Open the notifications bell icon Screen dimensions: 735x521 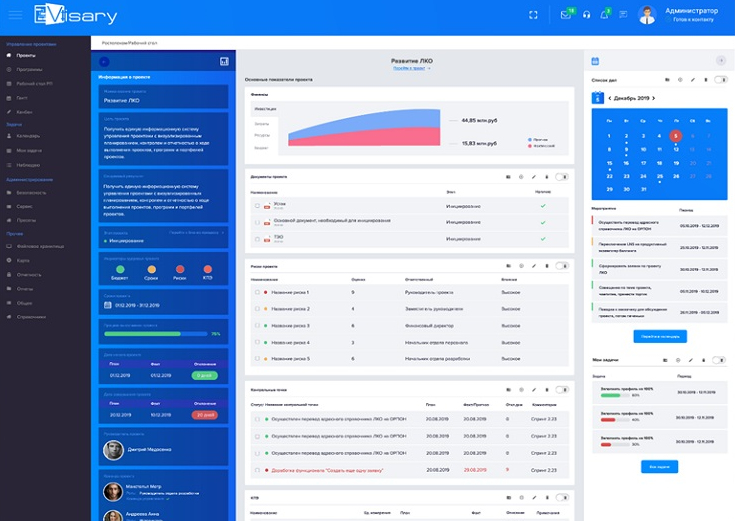point(603,15)
